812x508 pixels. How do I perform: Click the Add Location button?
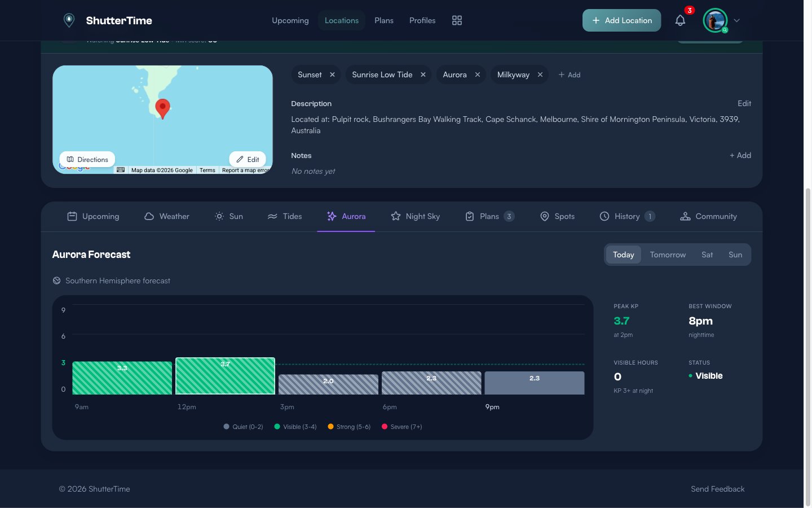pos(621,20)
